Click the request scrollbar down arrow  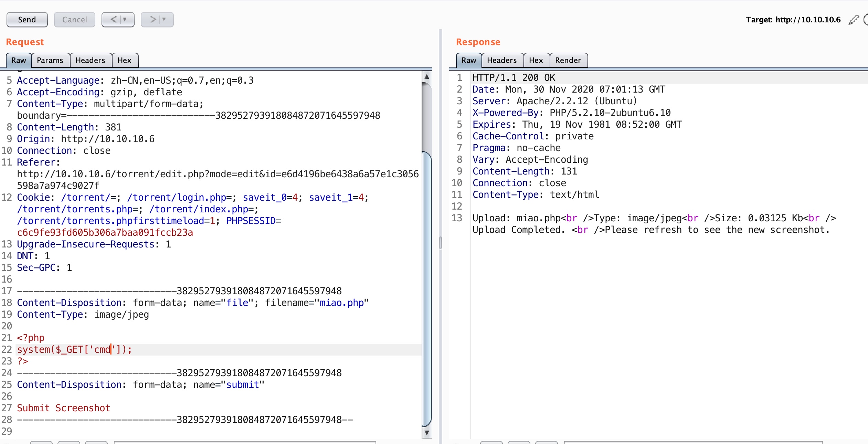pos(427,433)
